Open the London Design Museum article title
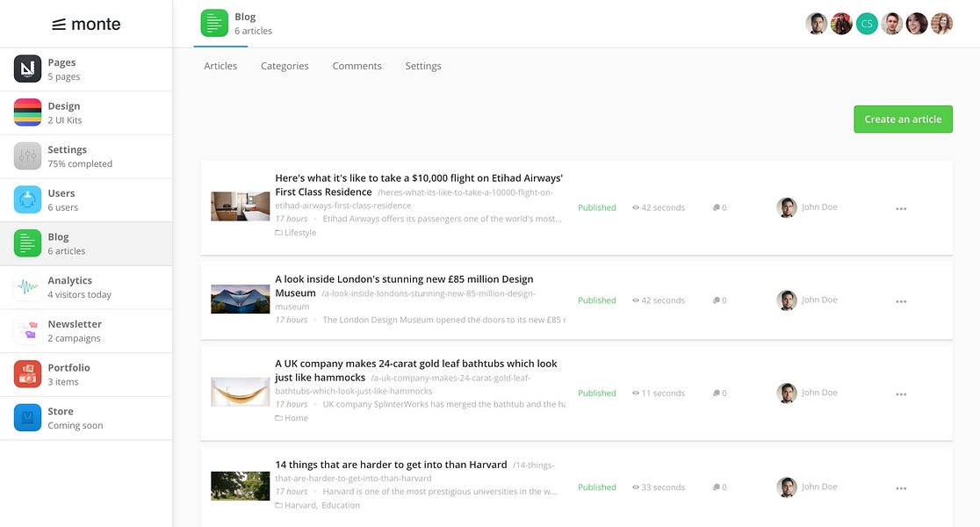The width and height of the screenshot is (980, 527). click(x=404, y=286)
